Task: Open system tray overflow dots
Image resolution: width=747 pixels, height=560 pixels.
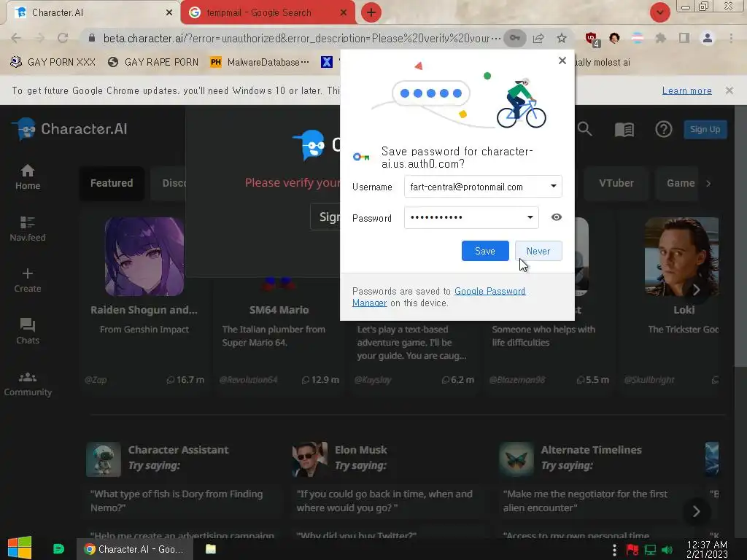Action: point(614,550)
